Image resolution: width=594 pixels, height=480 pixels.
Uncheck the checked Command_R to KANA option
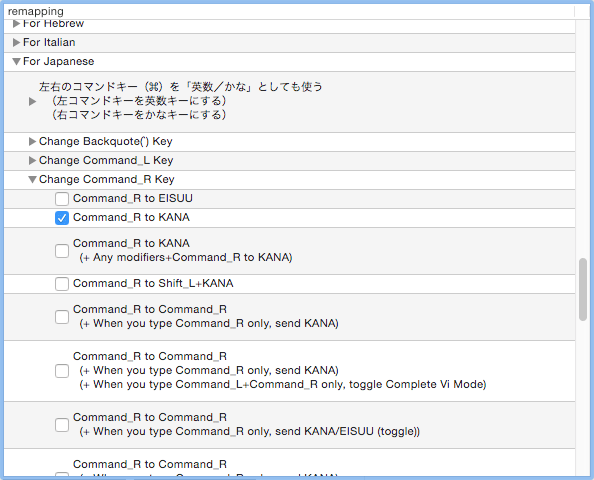click(x=62, y=218)
